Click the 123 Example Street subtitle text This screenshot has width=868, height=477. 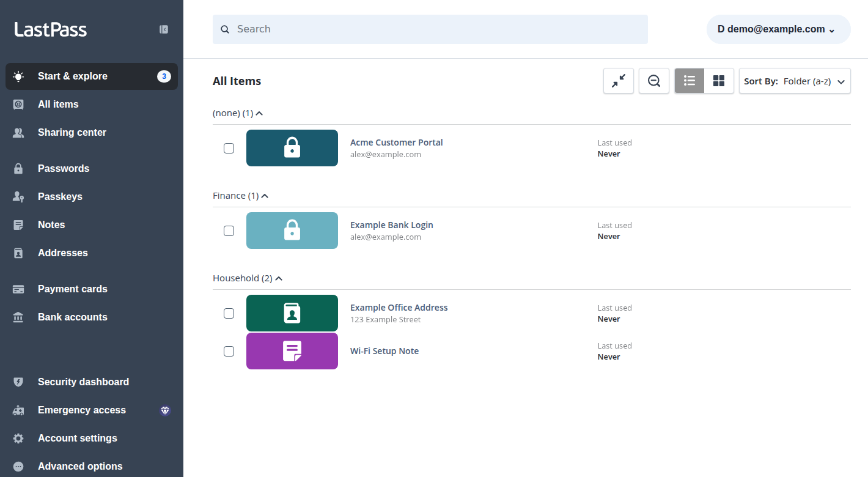coord(385,320)
